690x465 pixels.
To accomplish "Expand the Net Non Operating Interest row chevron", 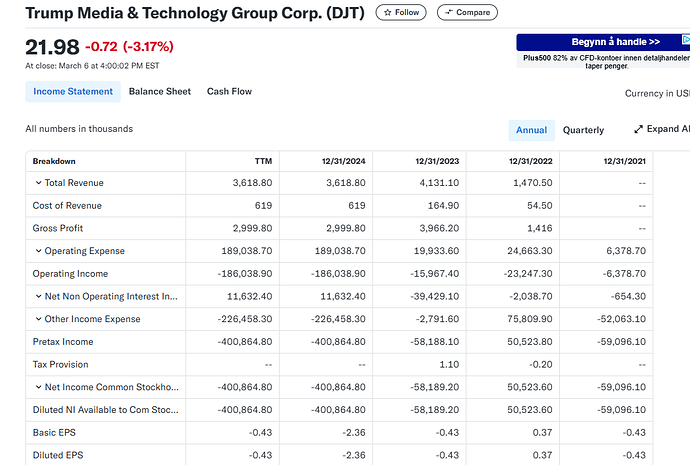I will coord(38,297).
